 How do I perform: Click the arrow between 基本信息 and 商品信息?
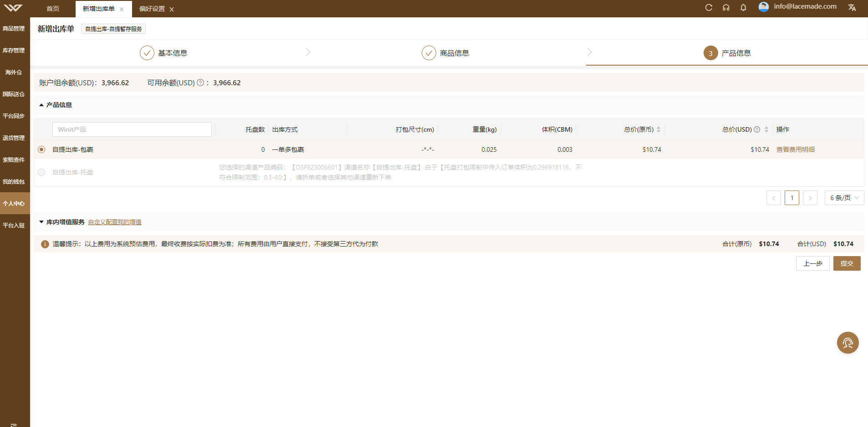click(308, 52)
